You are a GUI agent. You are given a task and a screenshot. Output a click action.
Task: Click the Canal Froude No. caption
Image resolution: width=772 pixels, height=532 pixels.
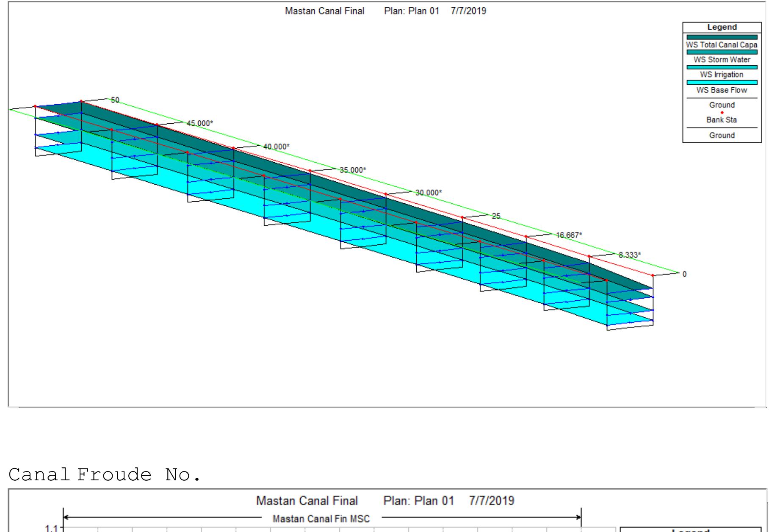click(104, 474)
